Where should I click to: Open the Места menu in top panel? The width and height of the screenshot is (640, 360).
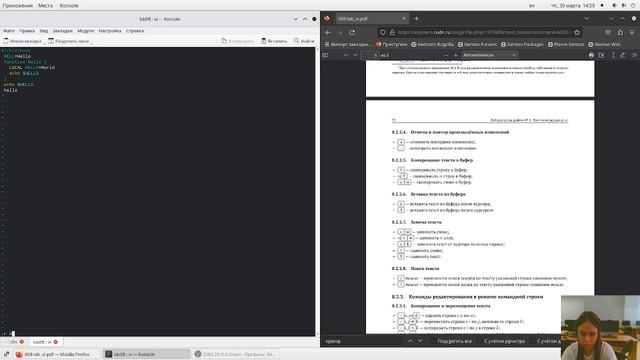(x=45, y=6)
